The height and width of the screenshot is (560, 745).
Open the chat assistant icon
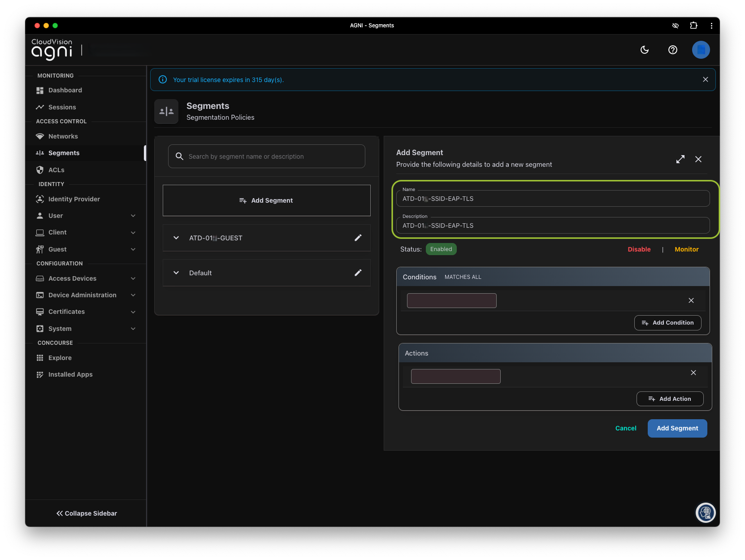coord(706,512)
